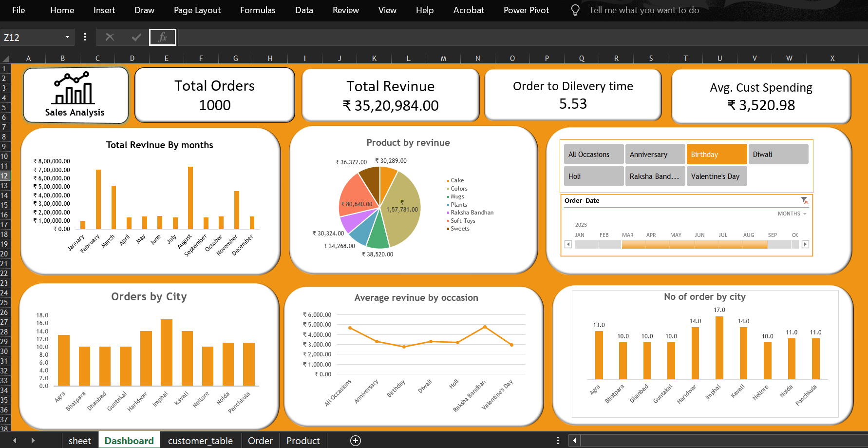Open the Review ribbon tab

click(x=346, y=10)
